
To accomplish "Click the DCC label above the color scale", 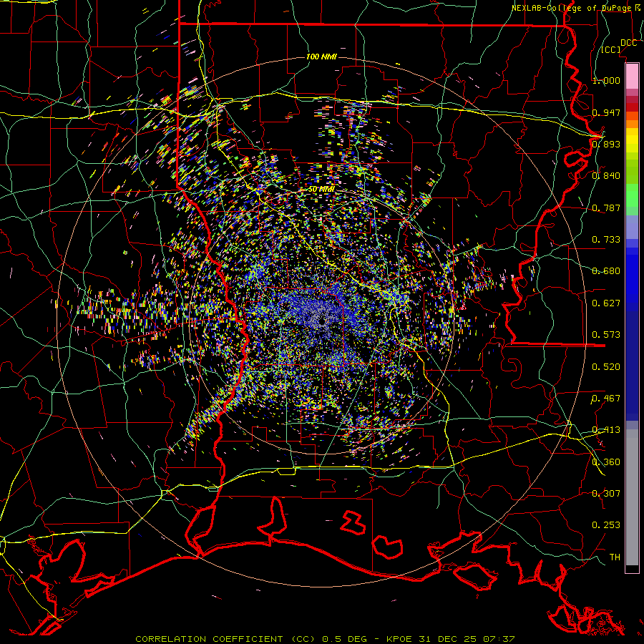I will [628, 43].
